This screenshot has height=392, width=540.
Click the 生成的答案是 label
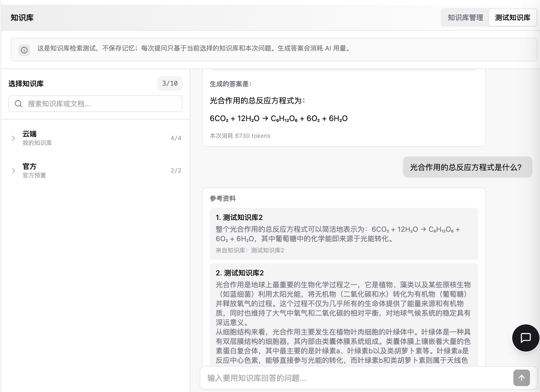(x=230, y=84)
